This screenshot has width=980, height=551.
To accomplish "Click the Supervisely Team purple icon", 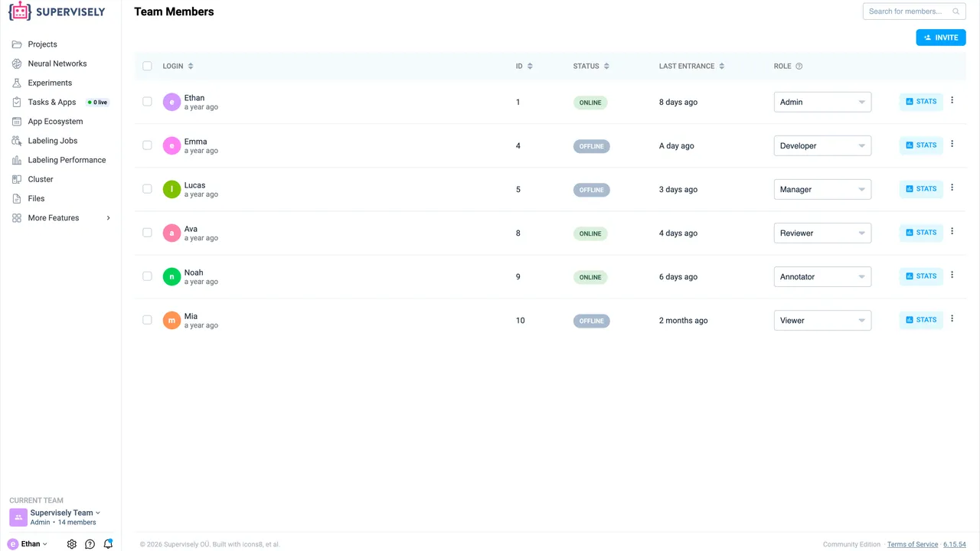I will click(18, 517).
